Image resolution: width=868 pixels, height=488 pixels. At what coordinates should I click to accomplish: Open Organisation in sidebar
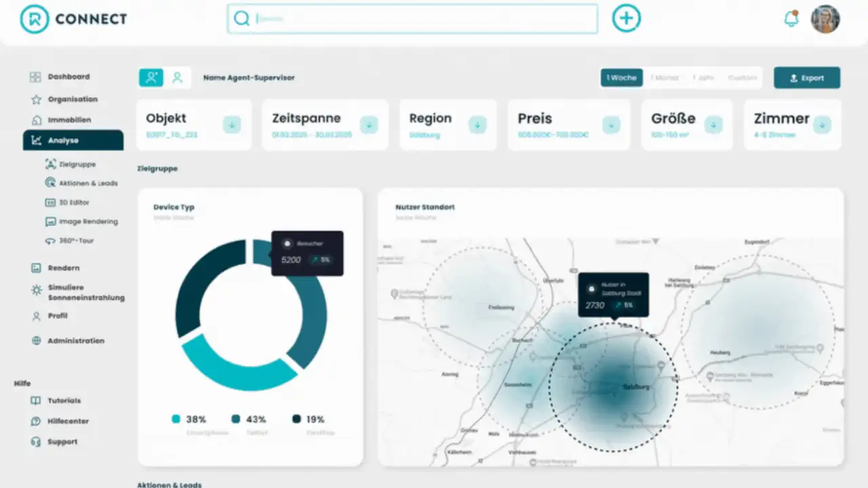(73, 100)
